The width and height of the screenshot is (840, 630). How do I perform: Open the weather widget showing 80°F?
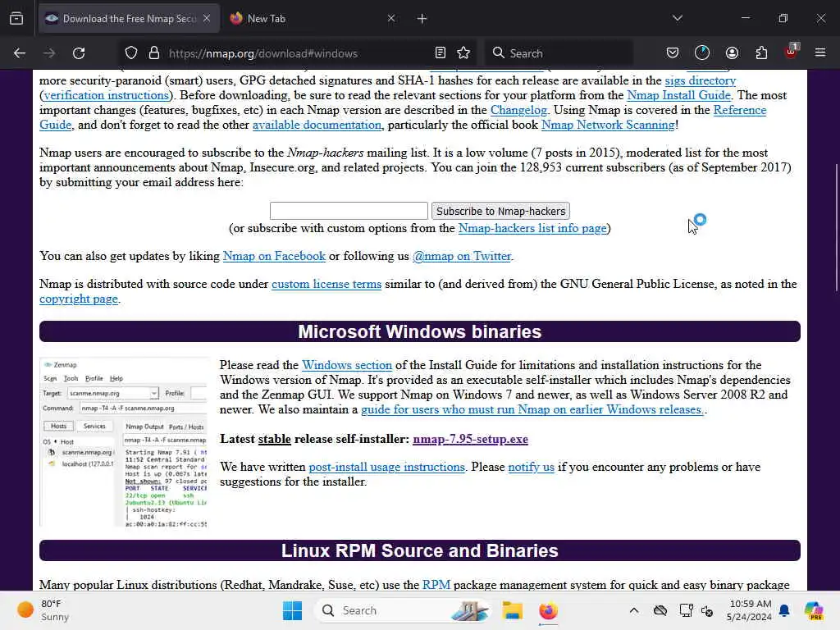43,610
